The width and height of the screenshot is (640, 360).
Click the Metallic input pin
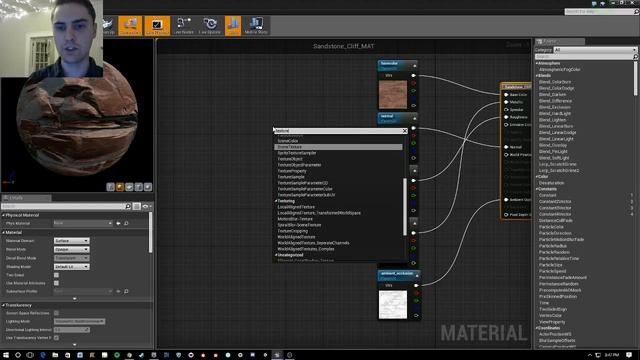click(x=506, y=102)
